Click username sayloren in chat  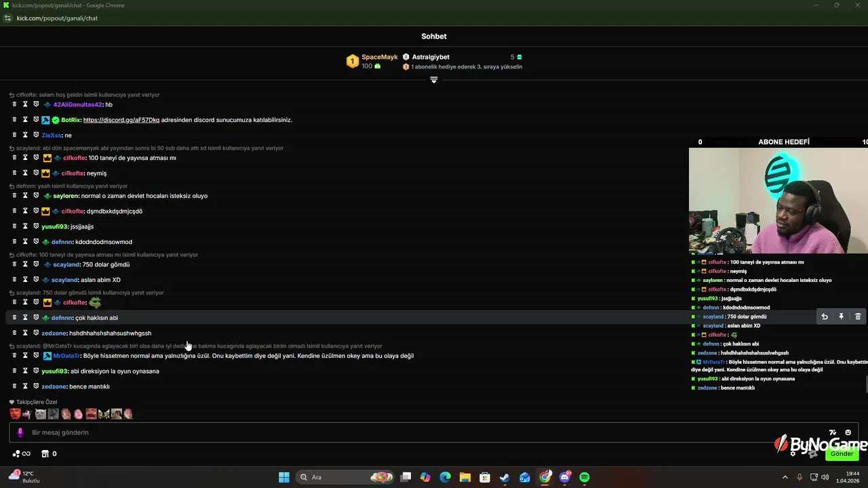tap(66, 196)
